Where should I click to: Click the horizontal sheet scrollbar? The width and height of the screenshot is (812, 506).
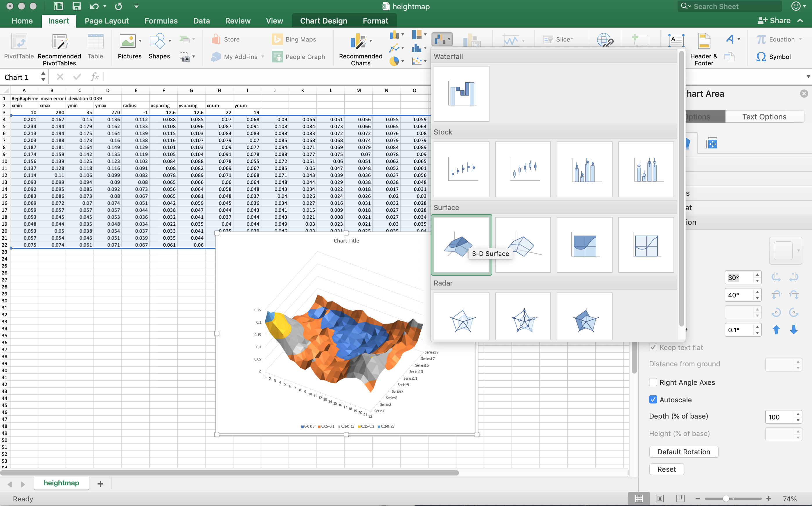coord(229,473)
